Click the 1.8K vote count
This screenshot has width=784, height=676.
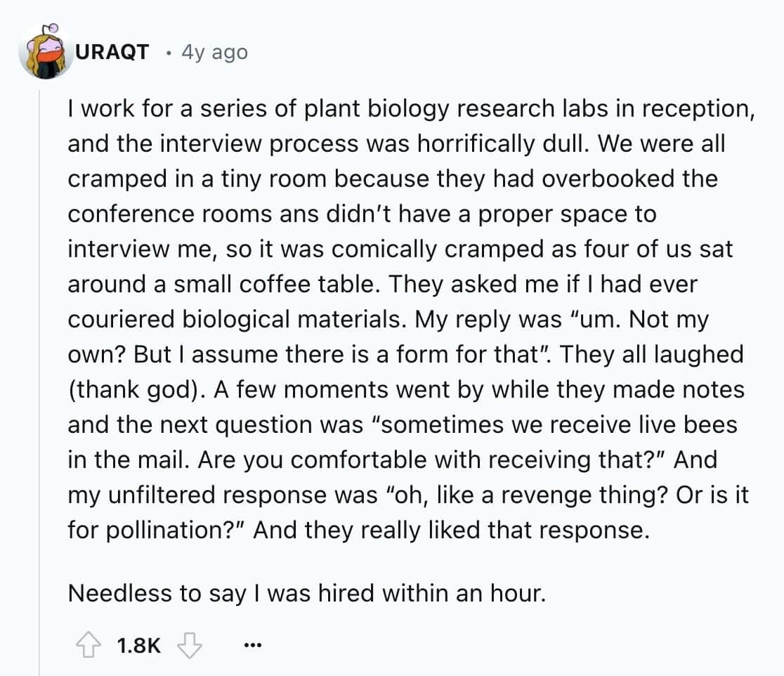pyautogui.click(x=138, y=645)
